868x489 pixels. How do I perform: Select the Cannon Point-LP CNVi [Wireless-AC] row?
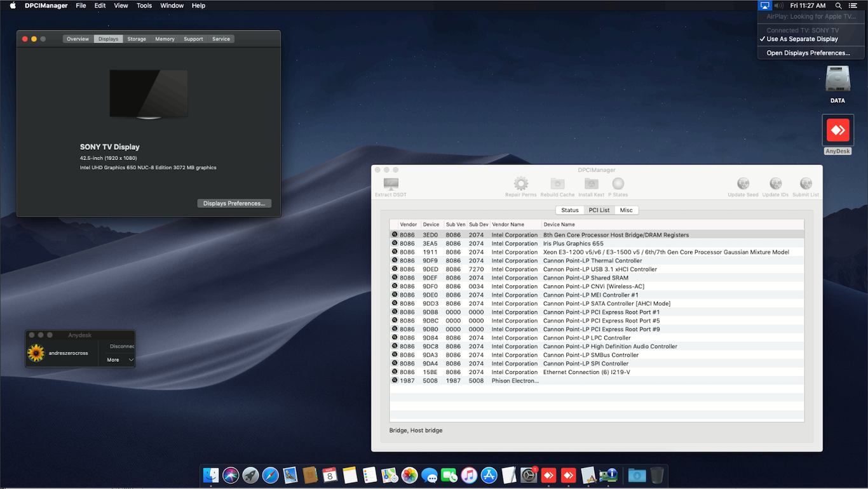click(x=597, y=286)
